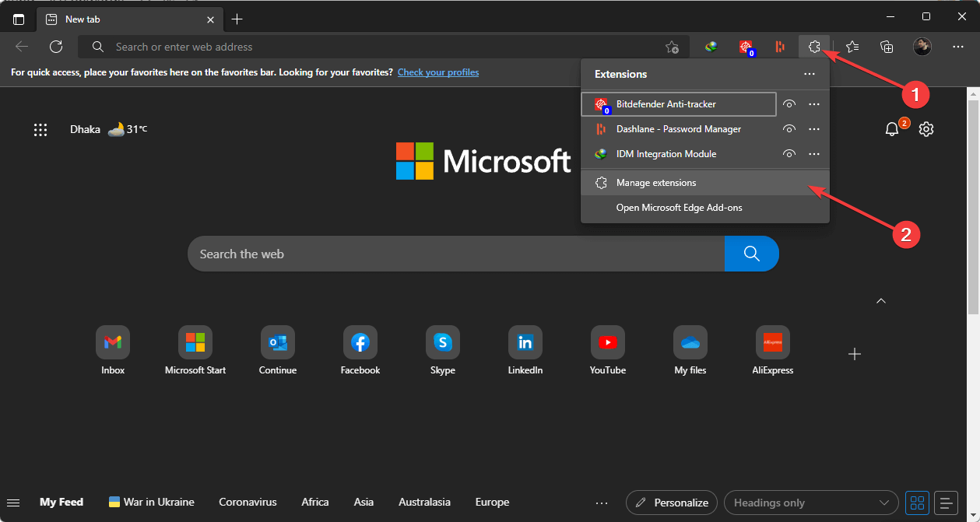
Task: Open the Favorites star list icon
Action: 852,47
